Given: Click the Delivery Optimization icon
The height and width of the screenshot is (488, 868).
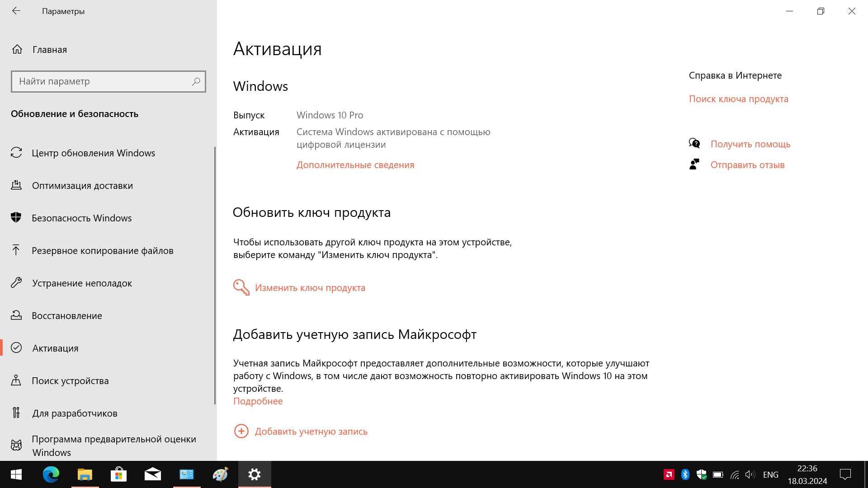Looking at the screenshot, I should click(x=16, y=185).
